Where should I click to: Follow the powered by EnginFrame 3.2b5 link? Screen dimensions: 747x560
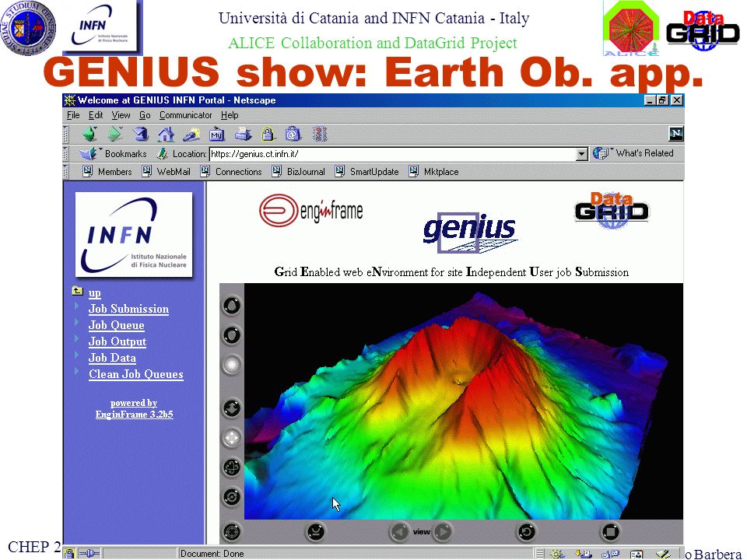click(x=134, y=408)
